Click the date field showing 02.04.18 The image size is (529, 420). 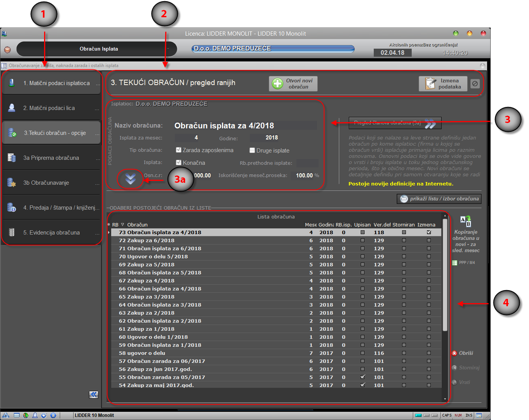[x=393, y=52]
